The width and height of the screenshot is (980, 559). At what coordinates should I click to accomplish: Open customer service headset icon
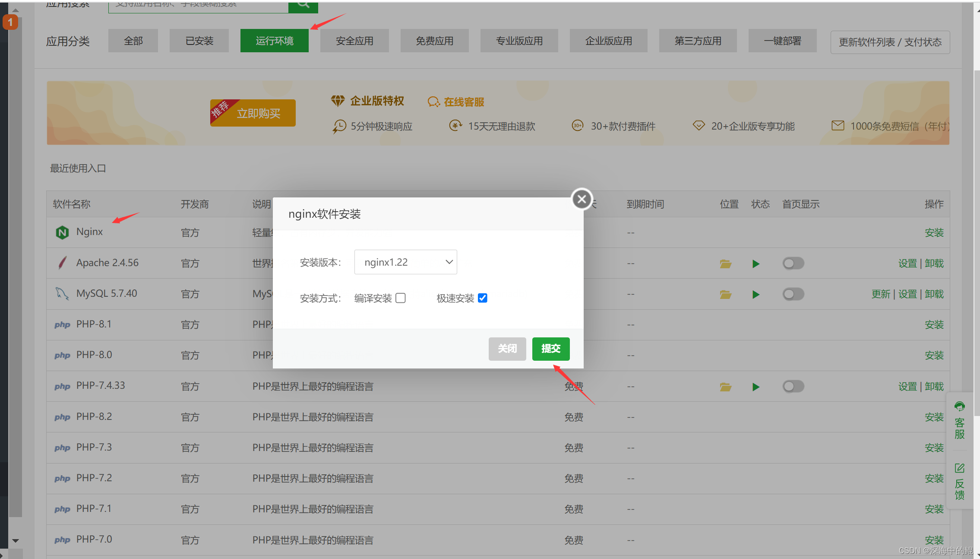(959, 407)
